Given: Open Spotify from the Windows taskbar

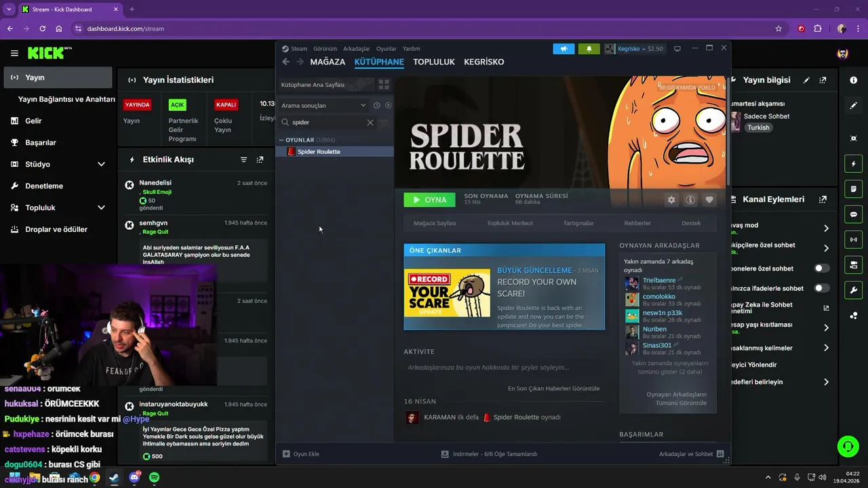Looking at the screenshot, I should coord(154,478).
